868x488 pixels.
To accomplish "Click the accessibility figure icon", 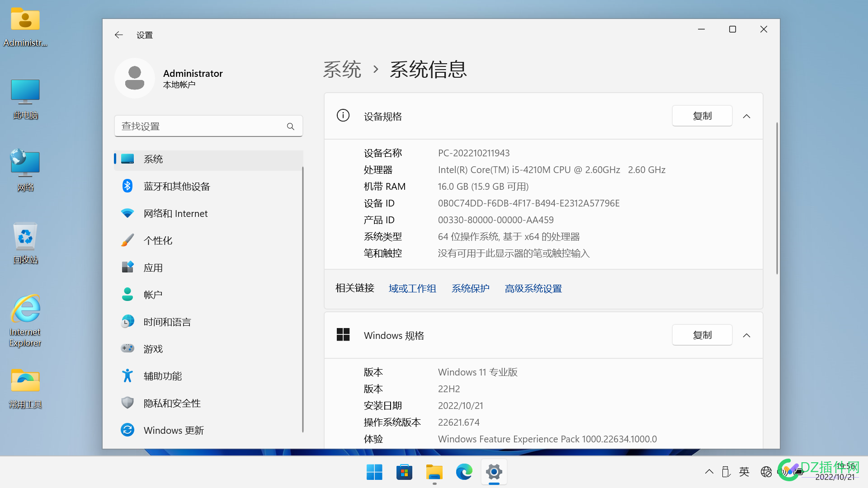I will (x=127, y=376).
